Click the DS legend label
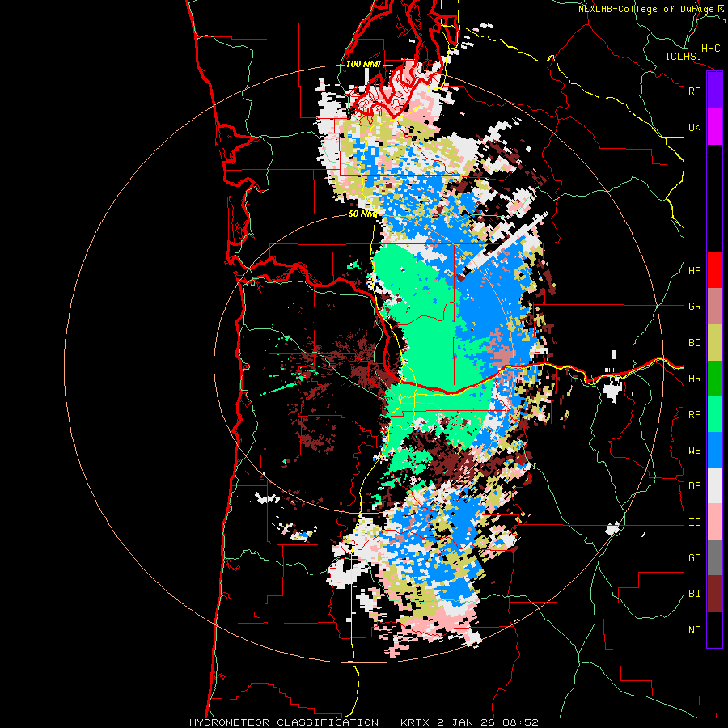The height and width of the screenshot is (728, 728). coord(695,486)
